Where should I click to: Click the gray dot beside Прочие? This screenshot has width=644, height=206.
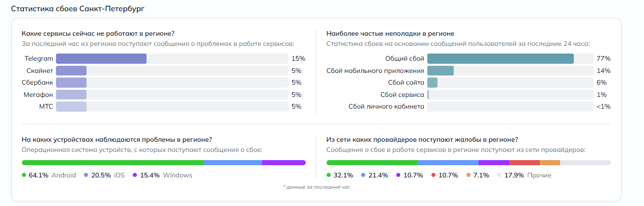(500, 175)
